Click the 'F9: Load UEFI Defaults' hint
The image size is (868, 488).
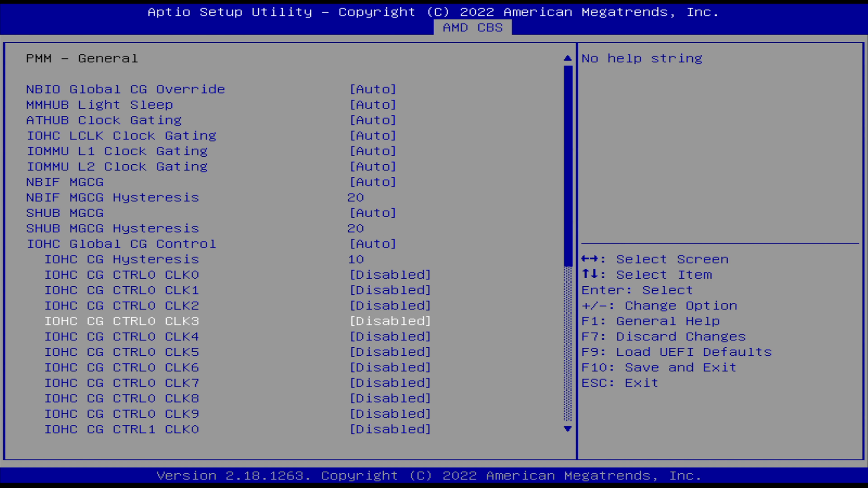point(677,352)
